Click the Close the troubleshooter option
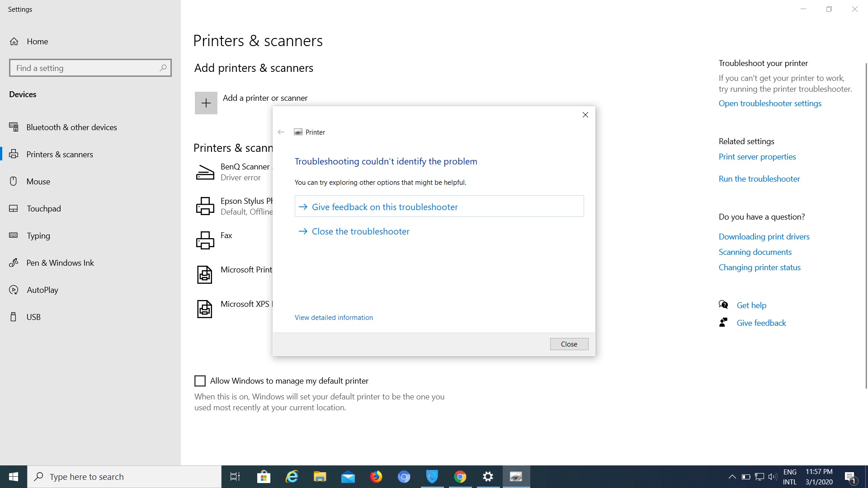The width and height of the screenshot is (868, 488). [x=361, y=231]
